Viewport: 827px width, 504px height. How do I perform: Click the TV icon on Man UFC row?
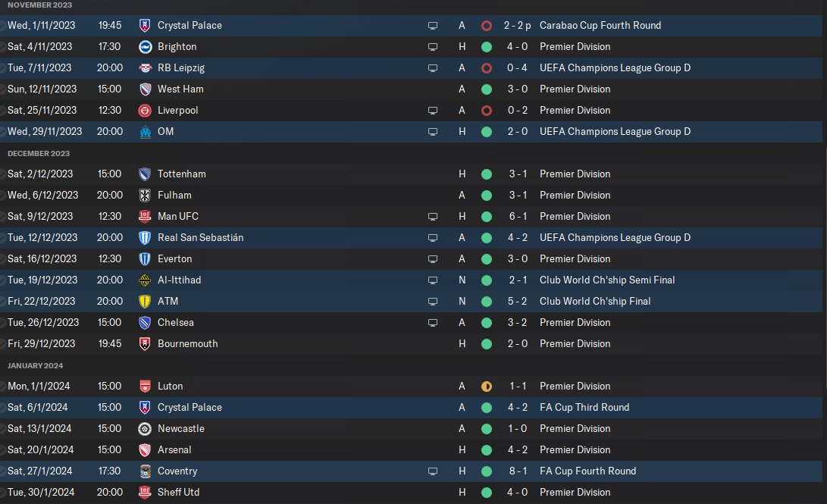click(x=433, y=216)
